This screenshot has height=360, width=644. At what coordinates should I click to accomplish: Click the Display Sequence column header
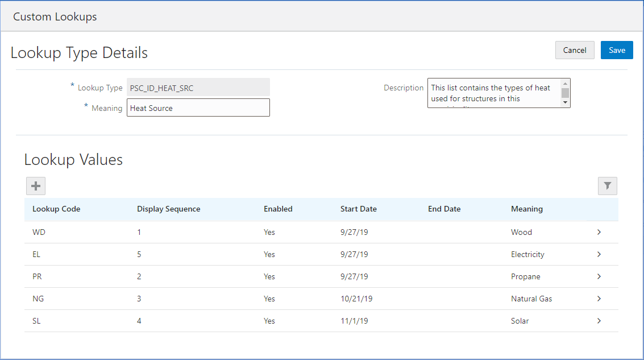tap(168, 209)
